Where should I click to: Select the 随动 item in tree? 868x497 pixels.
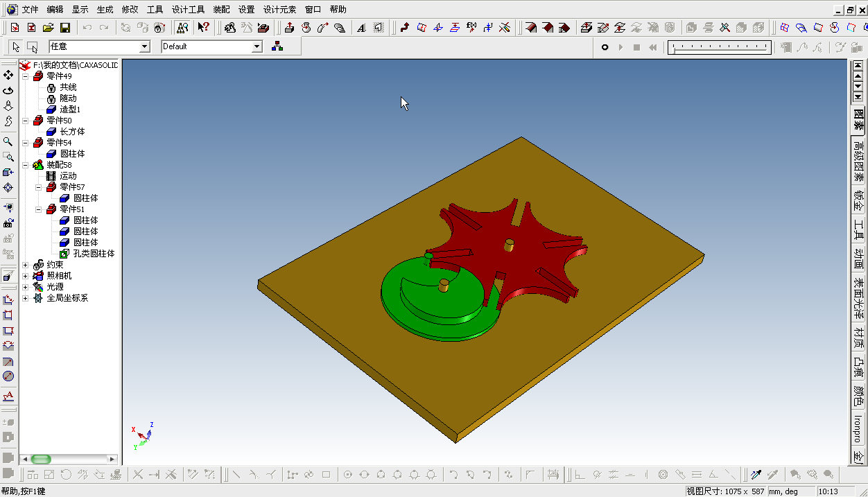coord(68,98)
